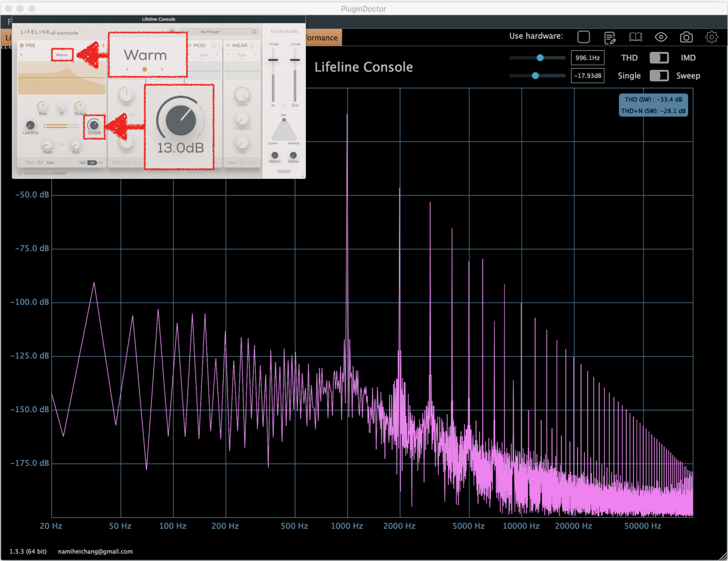This screenshot has height=561, width=728.
Task: Click the In/Out link icon
Action: pyautogui.click(x=284, y=105)
